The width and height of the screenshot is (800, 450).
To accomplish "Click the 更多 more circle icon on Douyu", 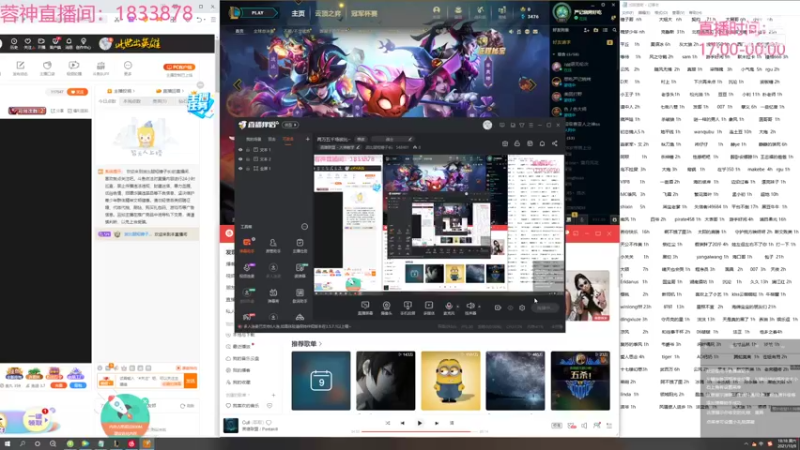I will pos(128,67).
